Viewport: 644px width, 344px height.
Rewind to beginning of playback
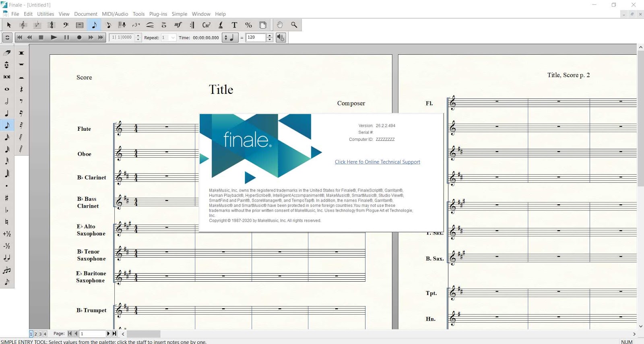(x=19, y=37)
